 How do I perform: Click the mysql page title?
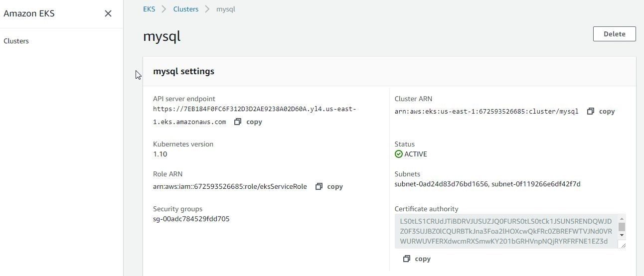tap(161, 36)
